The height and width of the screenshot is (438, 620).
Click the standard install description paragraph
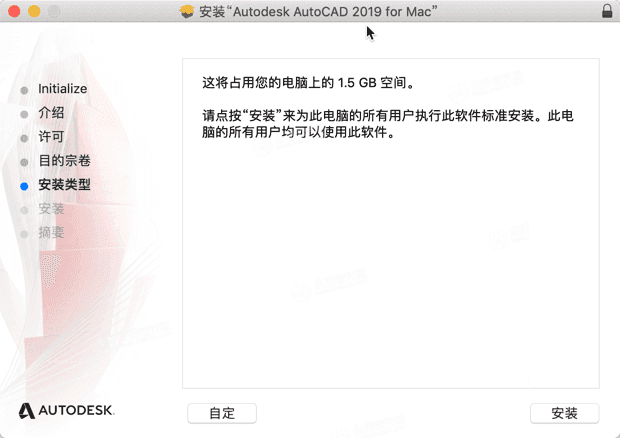(388, 124)
